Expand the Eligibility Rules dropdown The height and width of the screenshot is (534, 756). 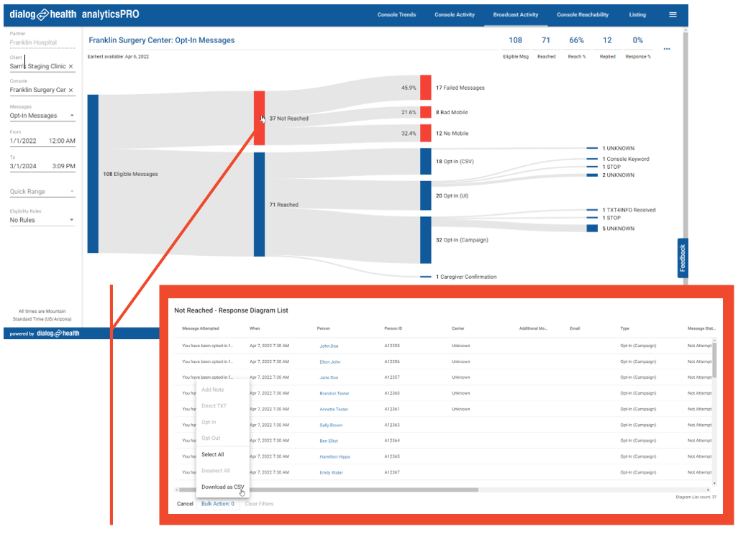click(42, 220)
